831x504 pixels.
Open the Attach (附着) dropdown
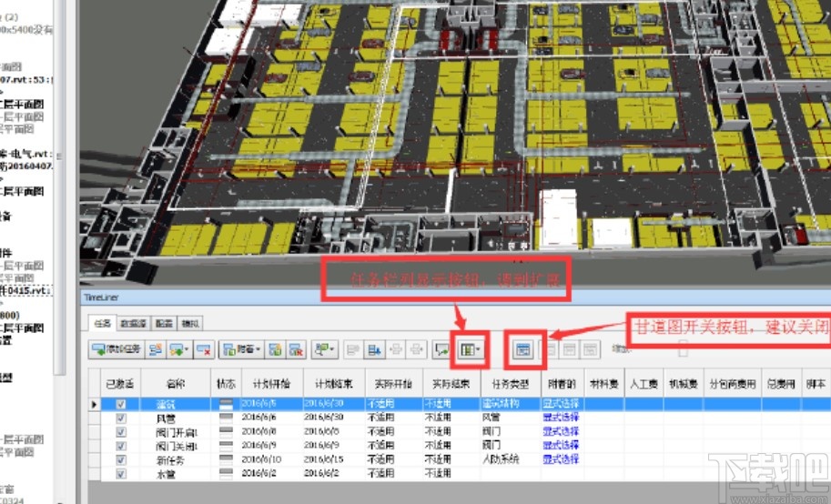(241, 349)
